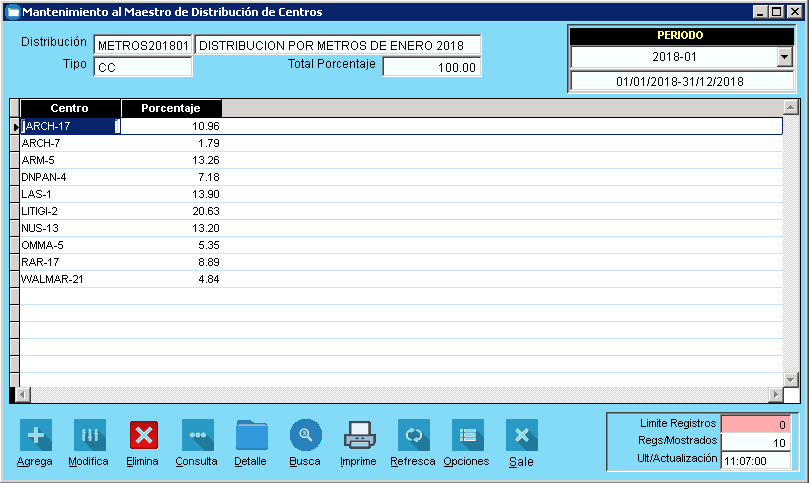Open Consulta with the dots icon
809x483 pixels.
(x=197, y=435)
